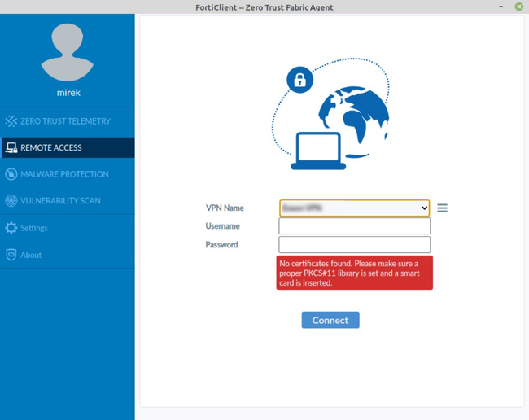Open ZERO TRUST TELEMETRY section
Screen dimensions: 529x420
pos(65,121)
